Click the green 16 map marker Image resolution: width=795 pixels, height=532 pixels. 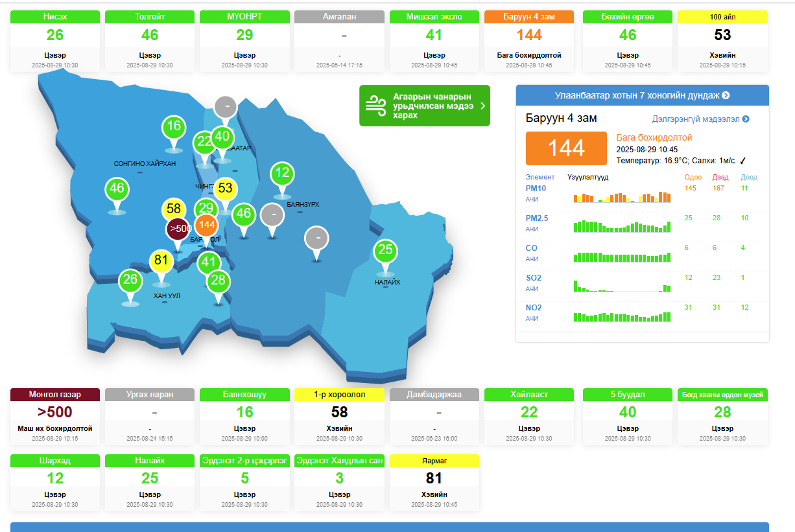point(173,126)
